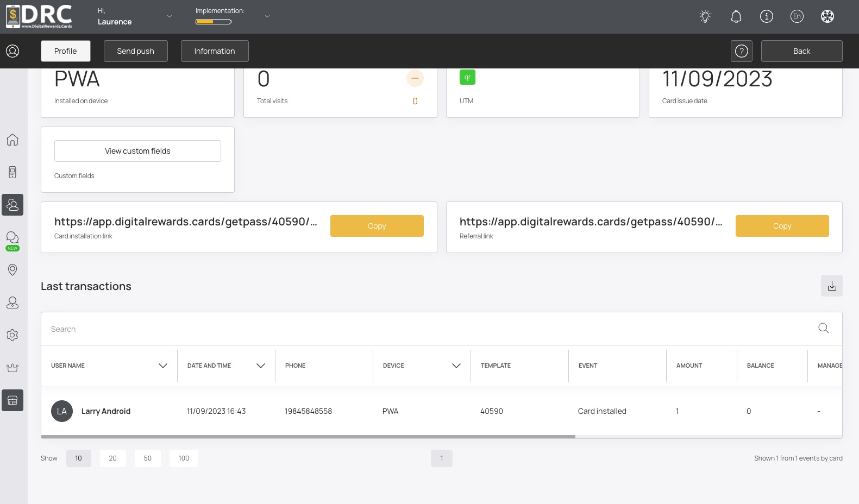Open the chat icon marked NEW
Screen dimensions: 859x504
[12, 238]
